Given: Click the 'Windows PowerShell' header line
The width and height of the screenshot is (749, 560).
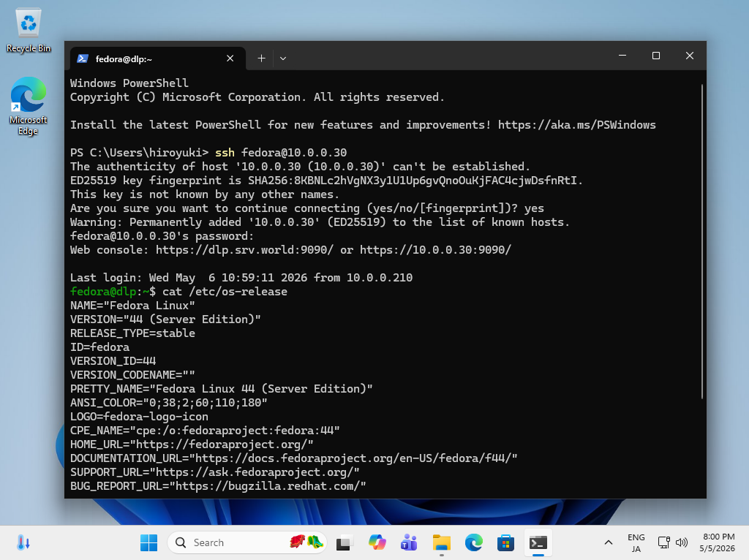Looking at the screenshot, I should click(129, 83).
